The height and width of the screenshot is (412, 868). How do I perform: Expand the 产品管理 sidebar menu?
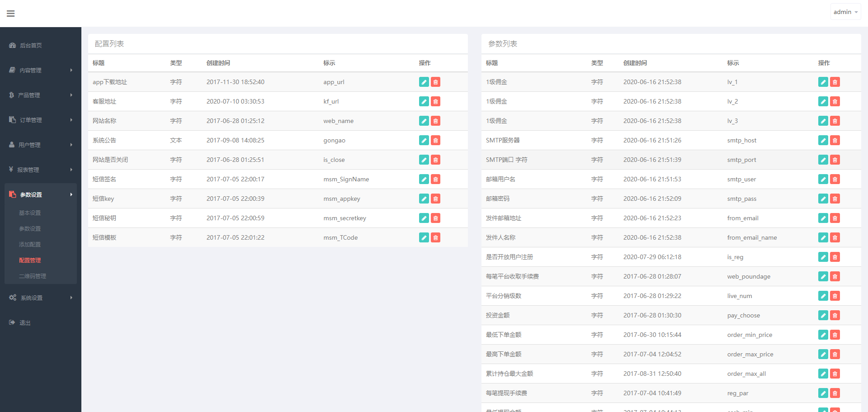41,95
